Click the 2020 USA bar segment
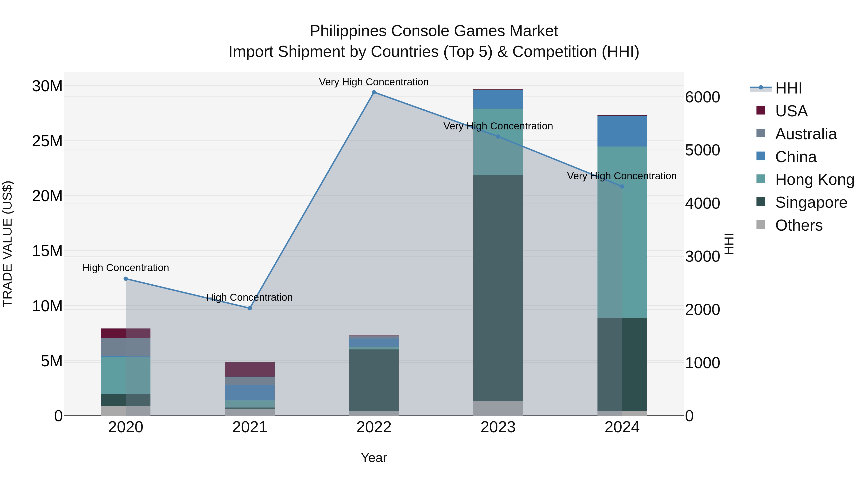The height and width of the screenshot is (488, 868). tap(126, 333)
